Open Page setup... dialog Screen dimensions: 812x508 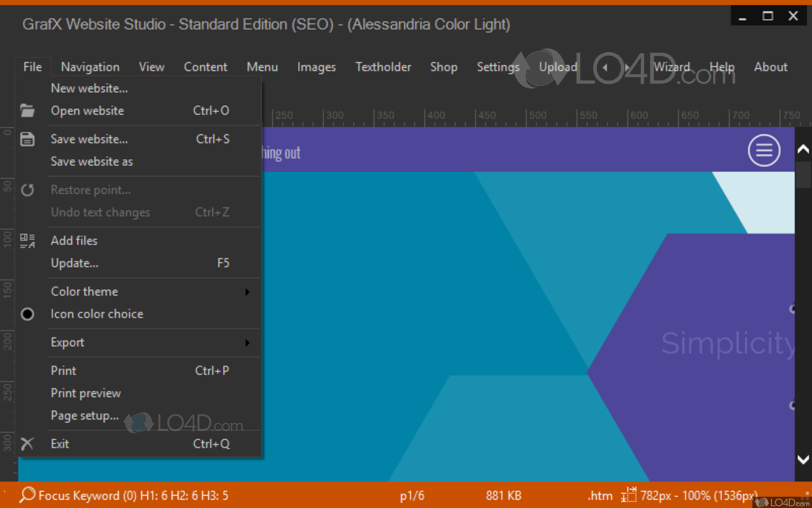[x=84, y=415]
